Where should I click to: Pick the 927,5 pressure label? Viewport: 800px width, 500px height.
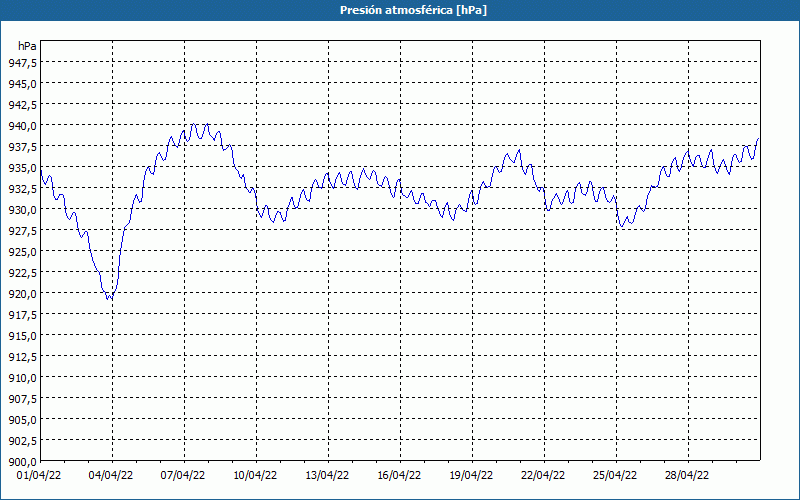[22, 231]
